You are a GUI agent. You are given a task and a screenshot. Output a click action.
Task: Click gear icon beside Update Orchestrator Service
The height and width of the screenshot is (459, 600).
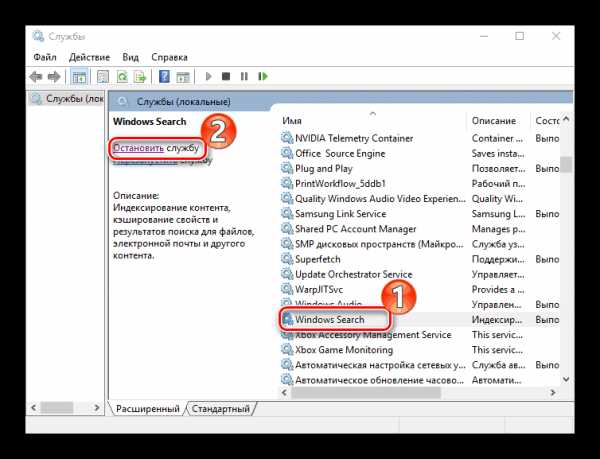coord(287,274)
